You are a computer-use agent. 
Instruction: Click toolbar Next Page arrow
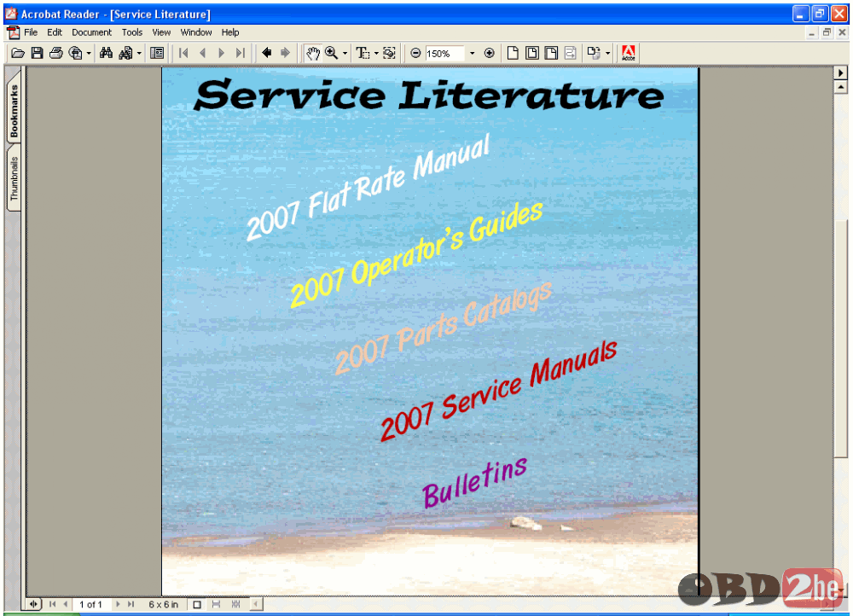222,53
